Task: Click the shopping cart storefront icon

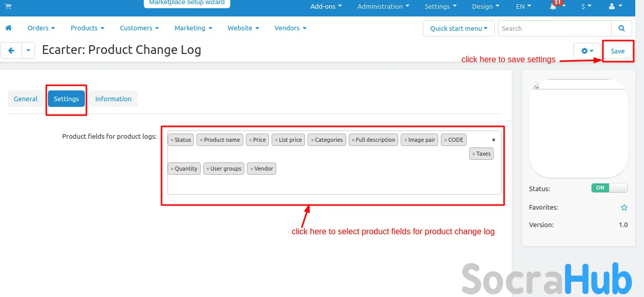Action: (x=8, y=6)
